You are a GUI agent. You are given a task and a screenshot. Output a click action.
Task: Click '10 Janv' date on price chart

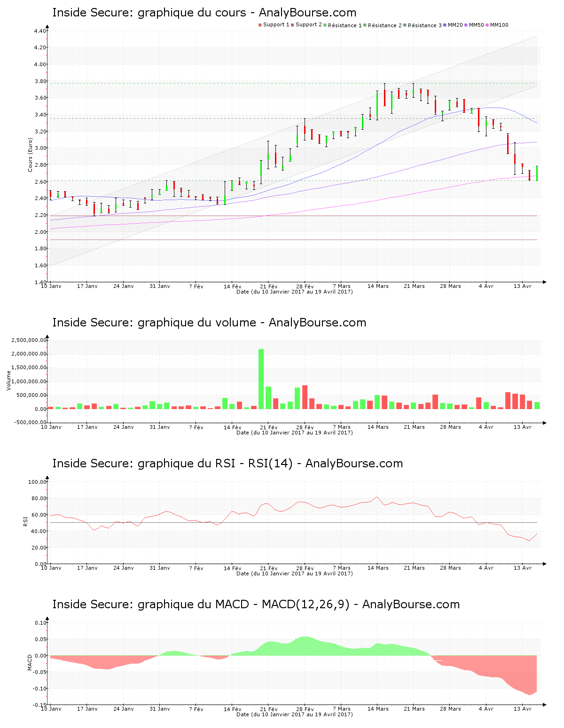pyautogui.click(x=51, y=286)
